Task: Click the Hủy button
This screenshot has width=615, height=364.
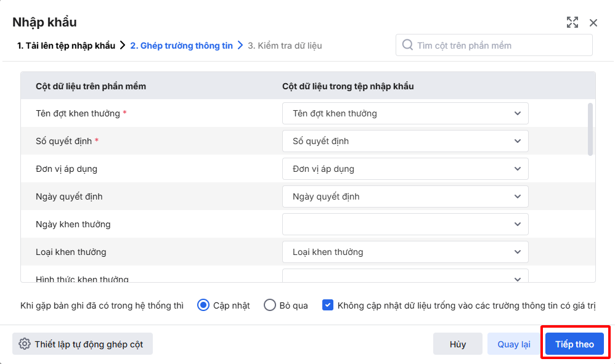Action: (x=457, y=344)
